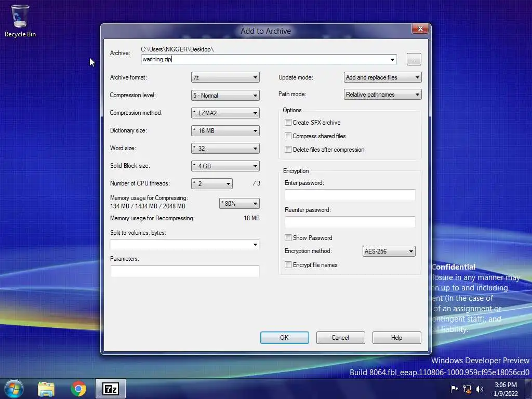Open the Encryption method AES-256 dropdown
The width and height of the screenshot is (532, 399).
point(389,251)
